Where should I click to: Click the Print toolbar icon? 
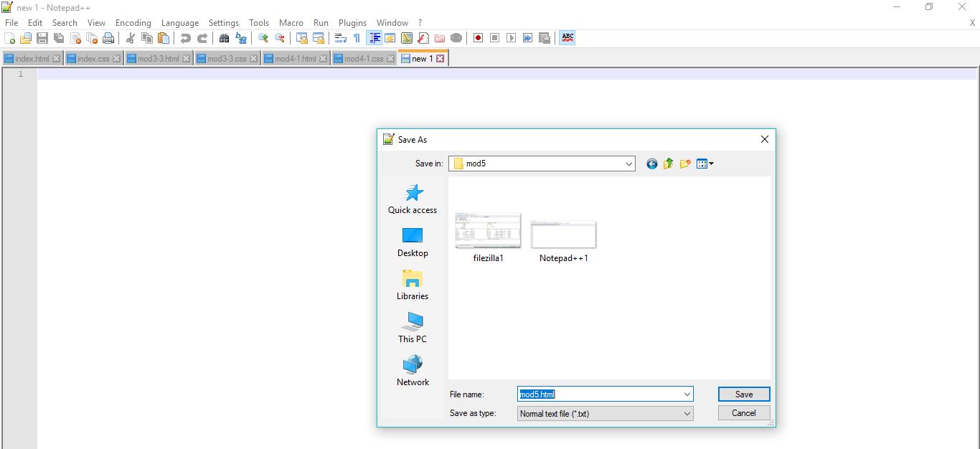[108, 38]
